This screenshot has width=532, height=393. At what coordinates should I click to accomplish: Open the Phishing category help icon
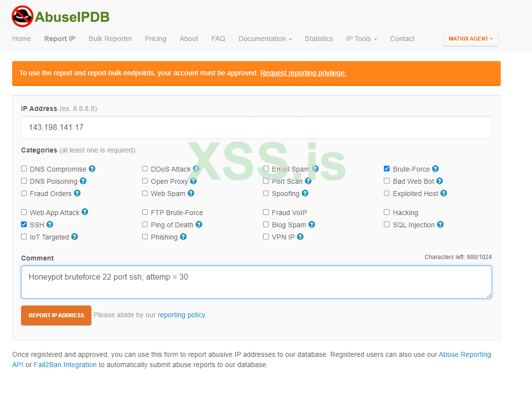click(x=183, y=237)
